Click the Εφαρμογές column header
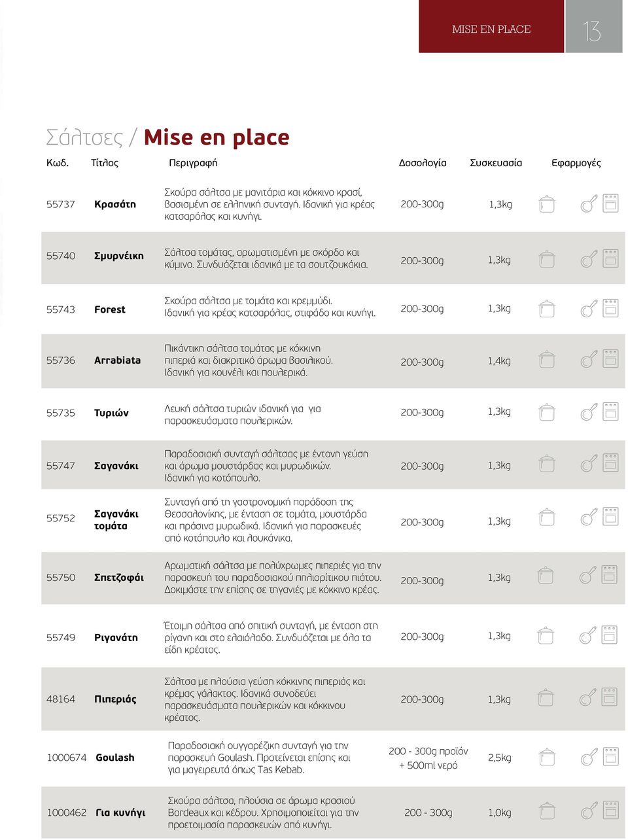This screenshot has width=628, height=840. 576,163
